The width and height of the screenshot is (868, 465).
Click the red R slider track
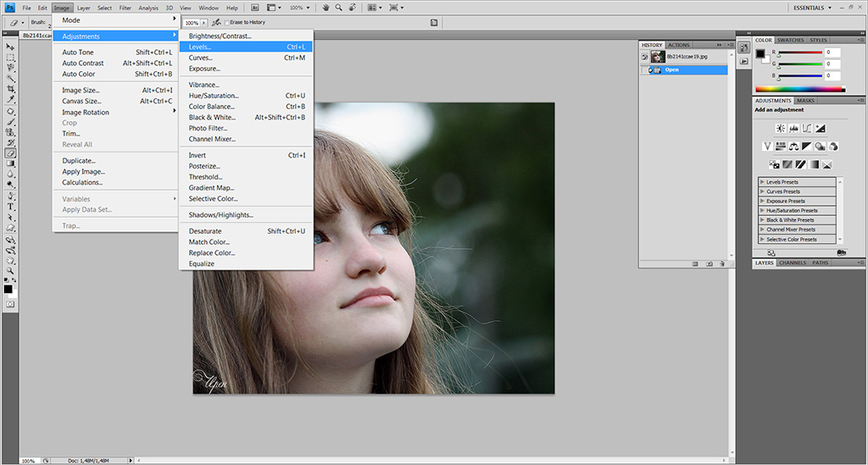800,53
